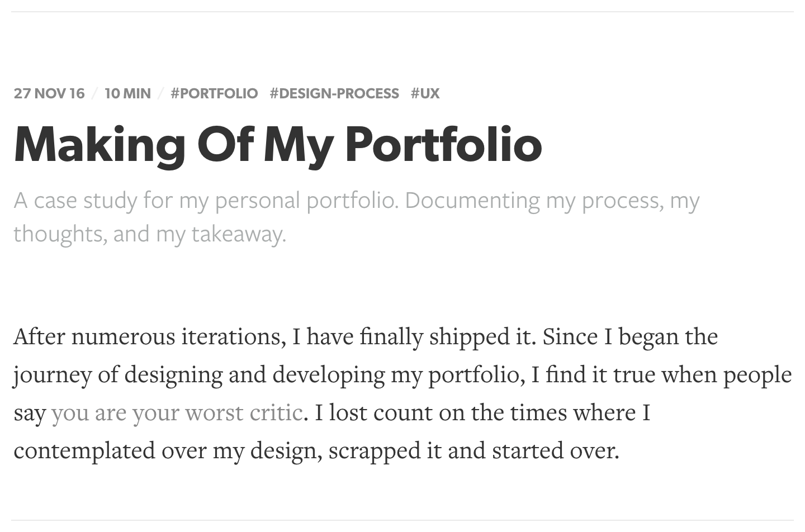Image resolution: width=805 pixels, height=532 pixels.
Task: Click the word "Making" in the headline
Action: 100,144
